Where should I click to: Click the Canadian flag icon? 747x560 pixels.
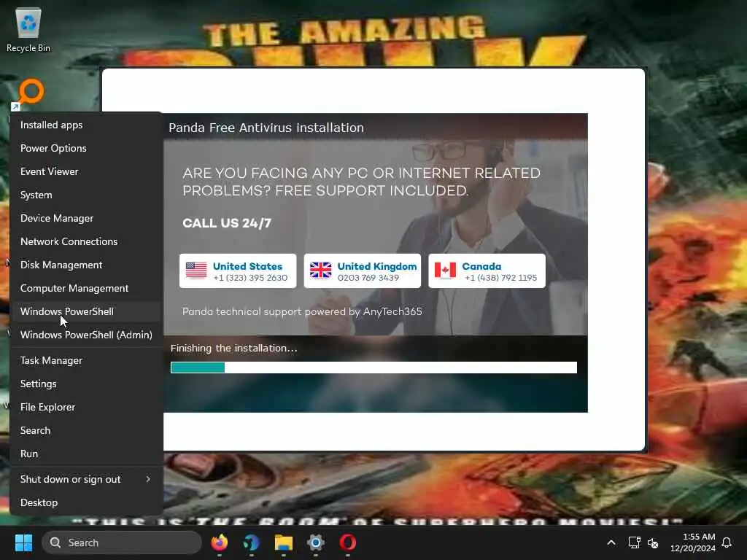pyautogui.click(x=446, y=271)
